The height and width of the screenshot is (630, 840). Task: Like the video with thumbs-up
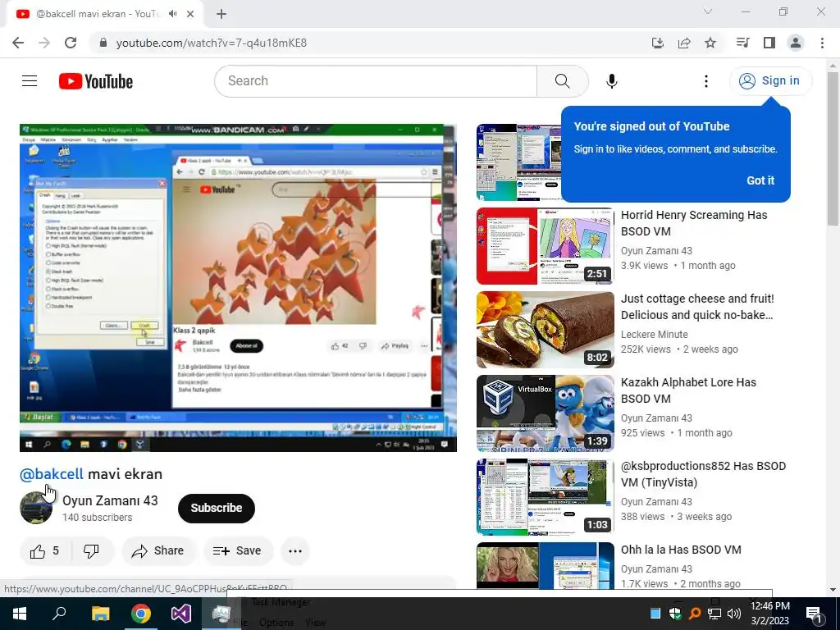pos(45,550)
